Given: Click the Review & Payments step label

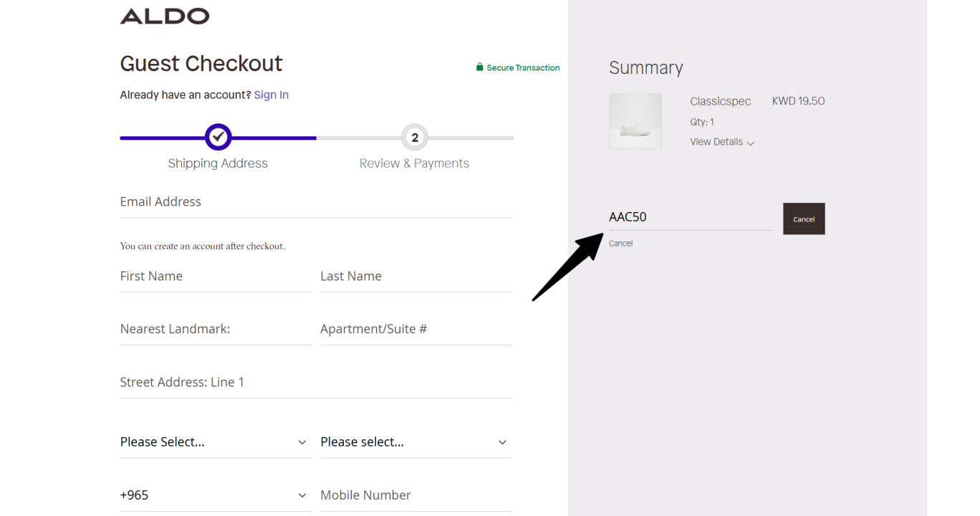Looking at the screenshot, I should point(414,163).
